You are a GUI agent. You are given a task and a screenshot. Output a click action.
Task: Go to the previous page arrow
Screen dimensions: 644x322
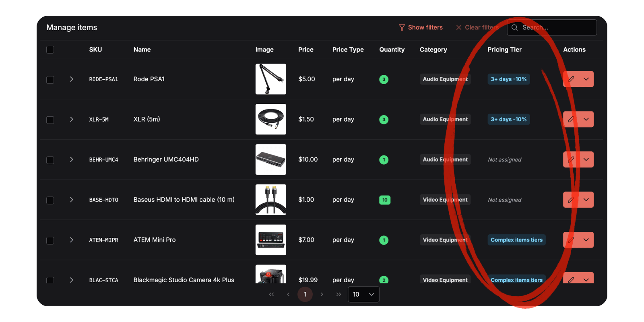click(288, 294)
